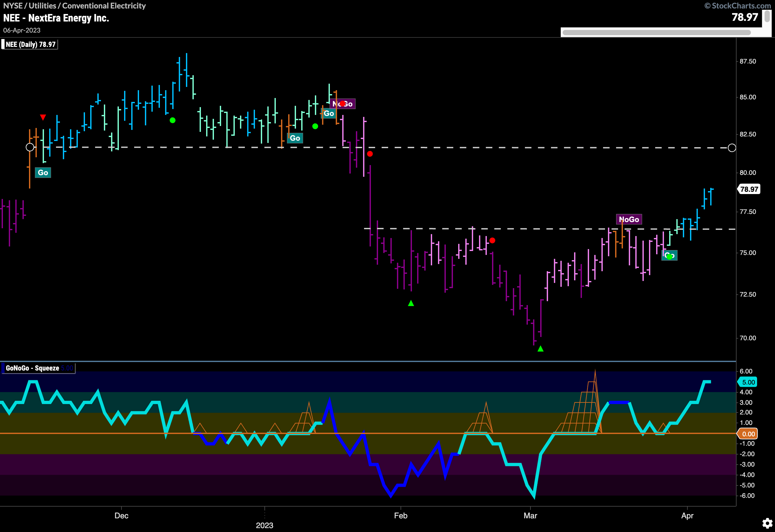Click the '06-Apr-2023' date text
This screenshot has height=532, width=775.
[x=22, y=30]
